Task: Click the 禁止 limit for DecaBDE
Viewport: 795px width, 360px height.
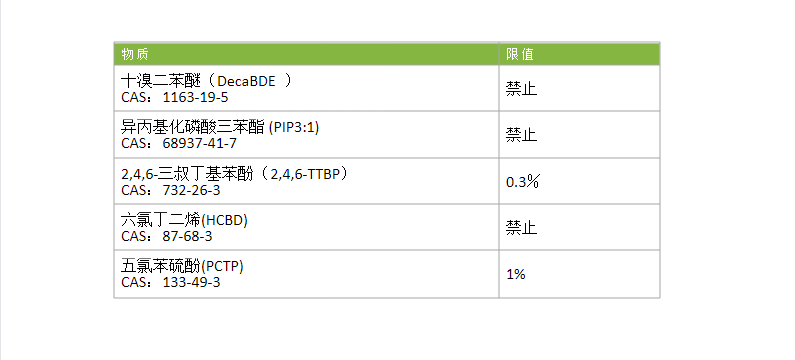Action: (x=521, y=89)
